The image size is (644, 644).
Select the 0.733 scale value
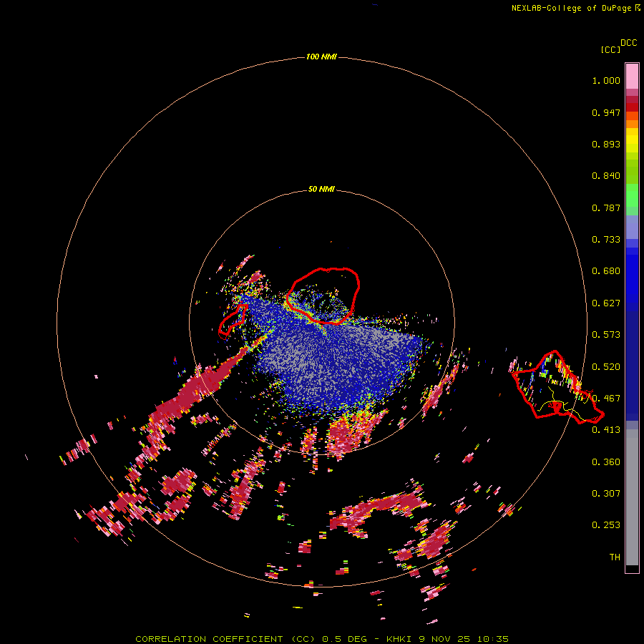point(606,240)
